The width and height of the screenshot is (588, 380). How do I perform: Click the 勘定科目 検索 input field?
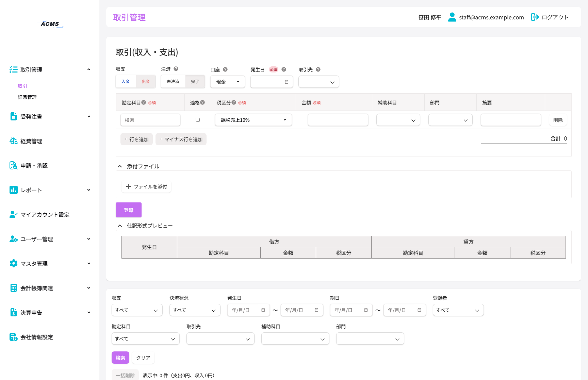[x=150, y=120]
